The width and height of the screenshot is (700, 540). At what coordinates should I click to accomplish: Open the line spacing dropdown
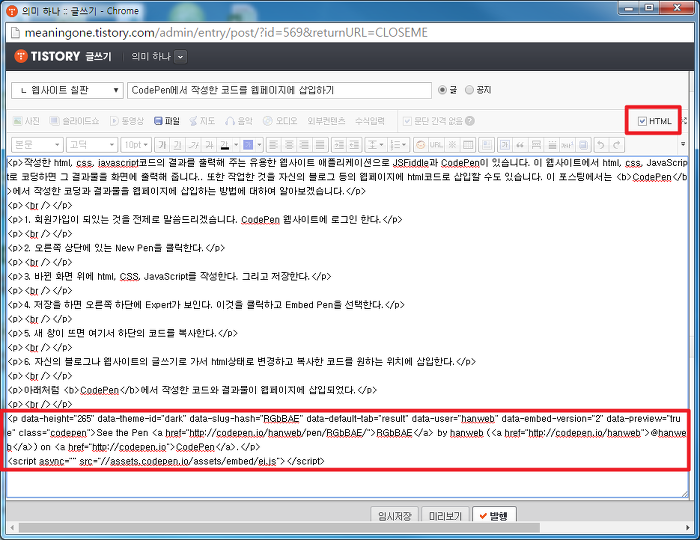375,145
